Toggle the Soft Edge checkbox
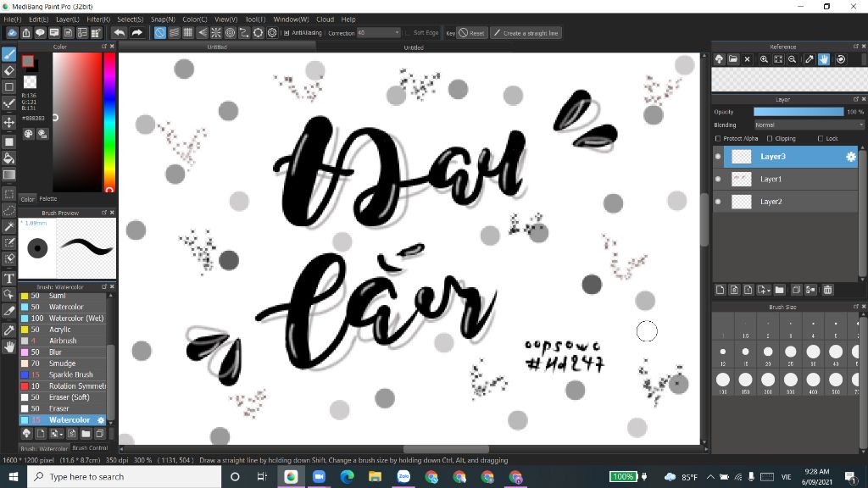The width and height of the screenshot is (868, 488). pos(408,33)
